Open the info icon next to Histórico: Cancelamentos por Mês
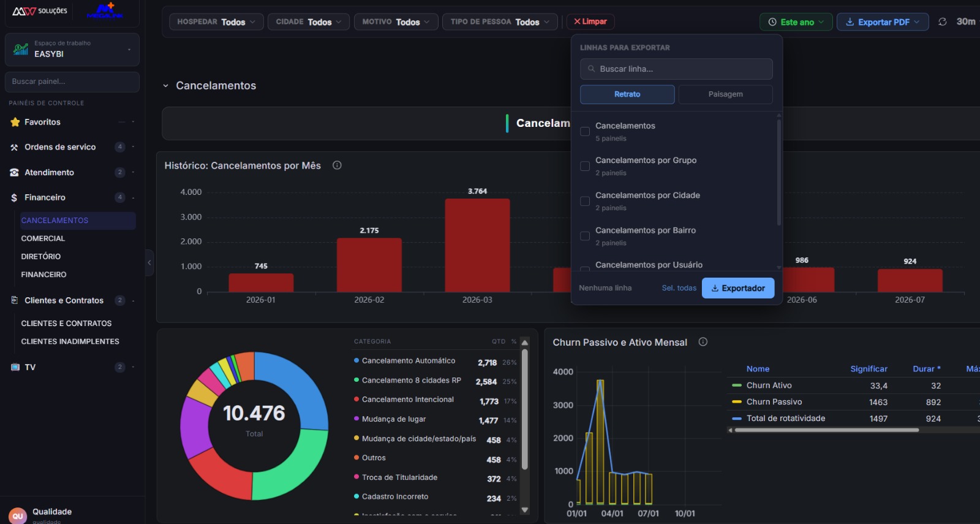Viewport: 980px width, 524px height. 337,165
